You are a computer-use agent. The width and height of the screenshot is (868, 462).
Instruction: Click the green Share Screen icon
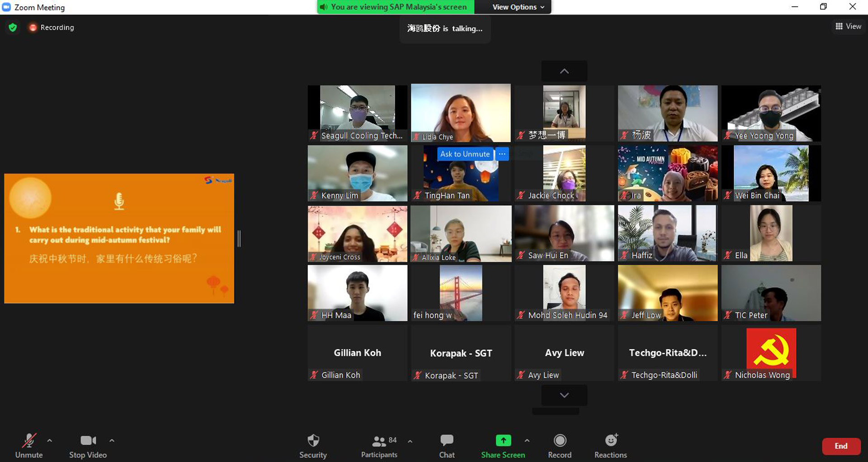click(503, 441)
